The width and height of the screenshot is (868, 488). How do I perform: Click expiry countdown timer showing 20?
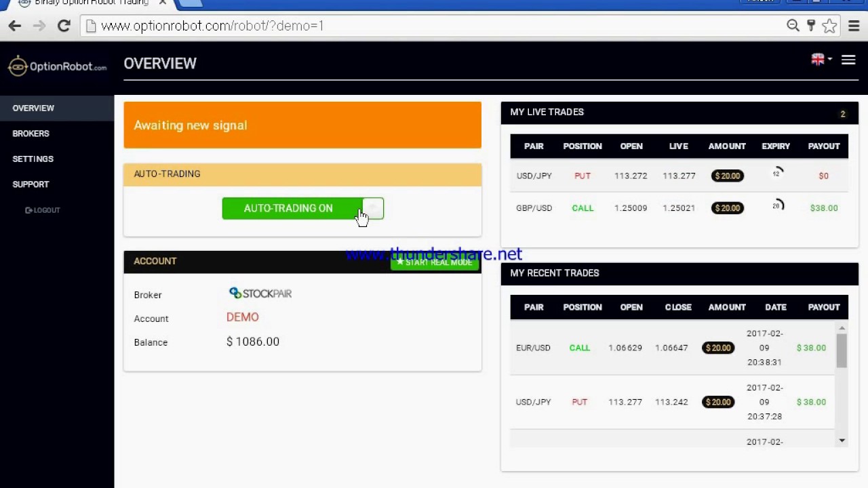coord(777,205)
